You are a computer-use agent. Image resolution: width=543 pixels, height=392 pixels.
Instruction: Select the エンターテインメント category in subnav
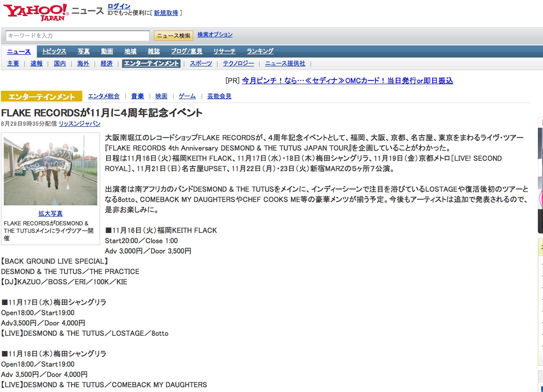point(152,63)
